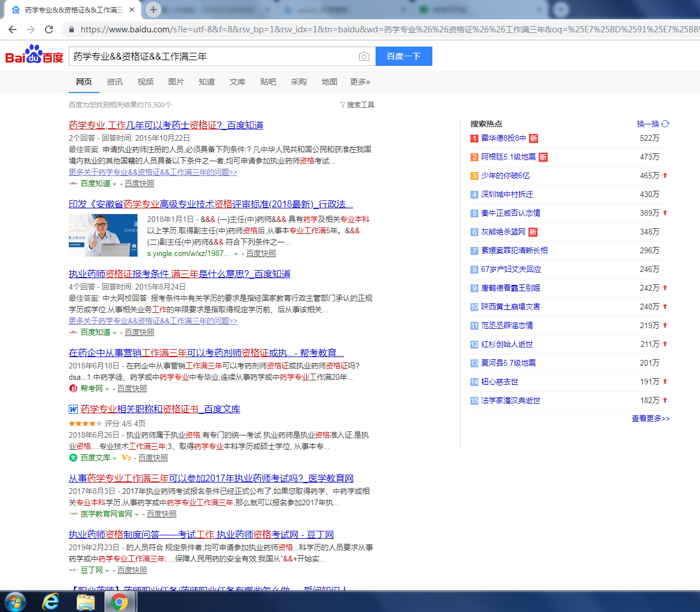Switch to the 视频 tab
The image size is (700, 612).
145,82
